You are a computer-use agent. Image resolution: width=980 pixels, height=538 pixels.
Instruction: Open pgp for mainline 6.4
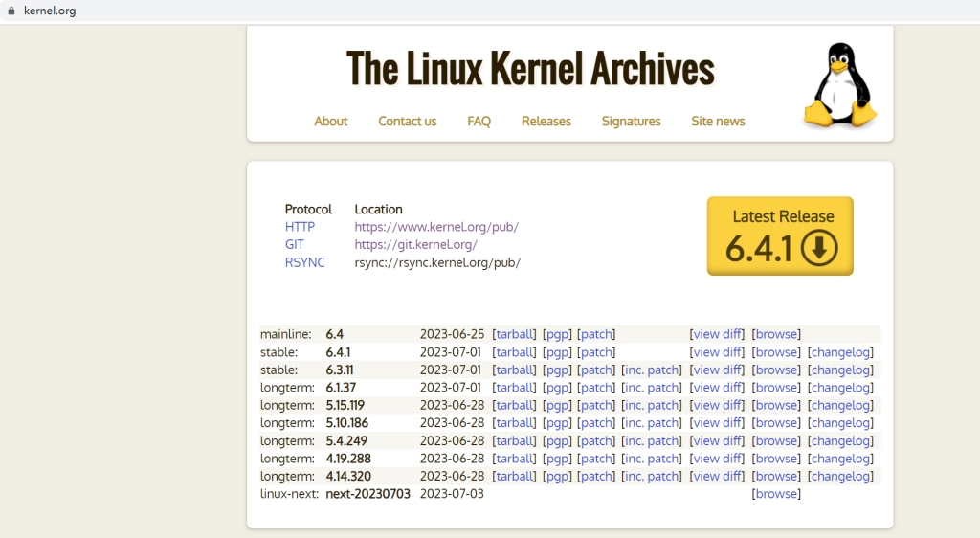(557, 334)
